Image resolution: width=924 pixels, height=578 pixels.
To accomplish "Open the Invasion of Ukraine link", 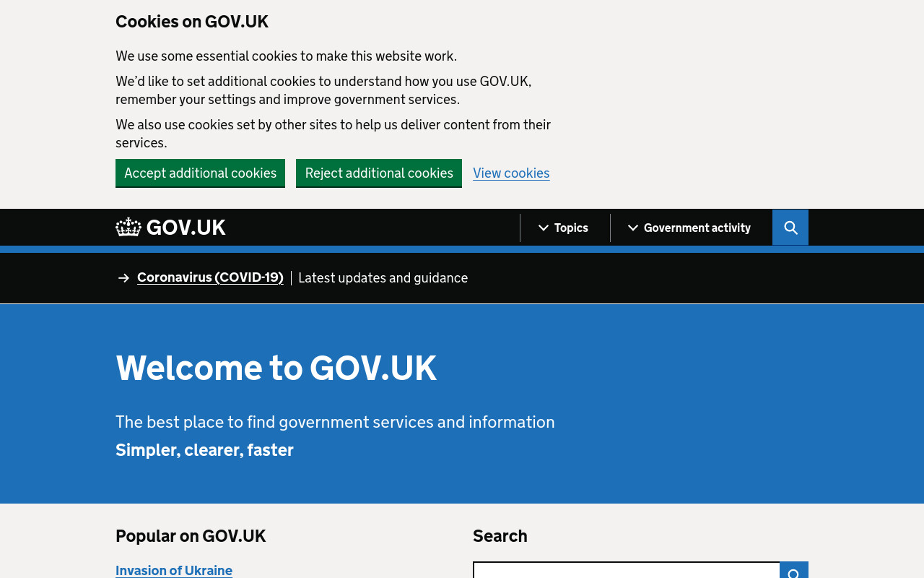I will coord(174,570).
